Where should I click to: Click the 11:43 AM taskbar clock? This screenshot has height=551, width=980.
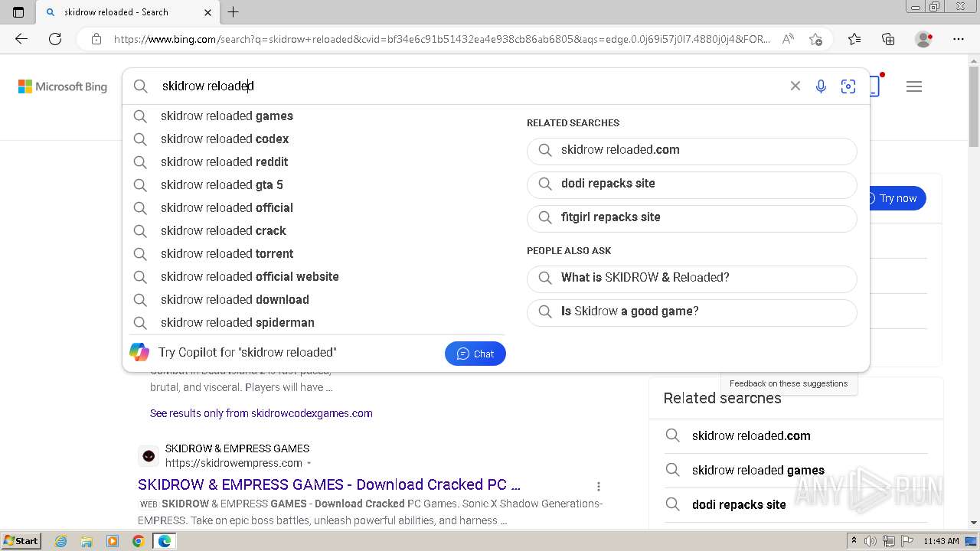(x=941, y=541)
